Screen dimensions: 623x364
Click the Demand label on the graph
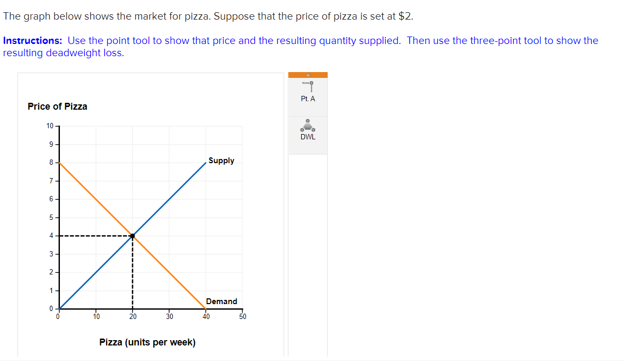pos(222,301)
